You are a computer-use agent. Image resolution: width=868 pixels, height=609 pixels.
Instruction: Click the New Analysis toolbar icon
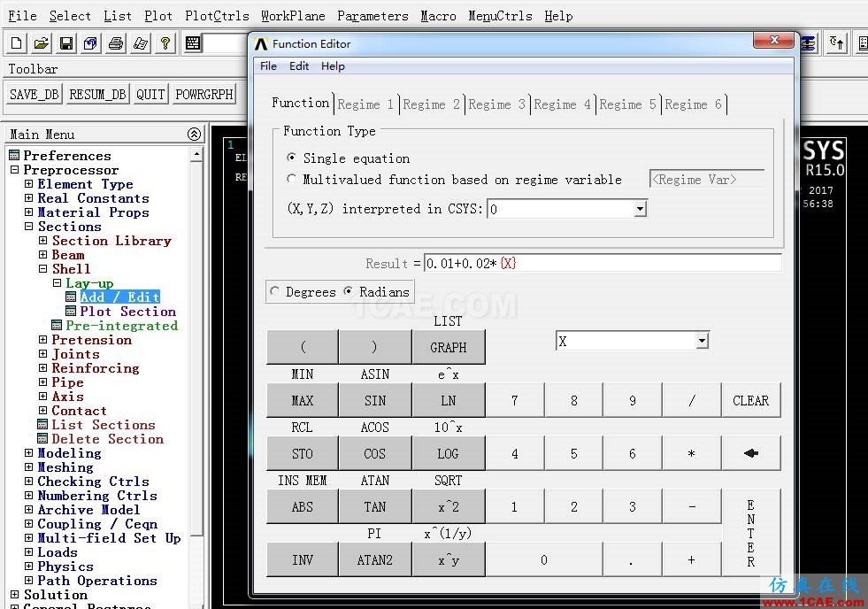coord(17,43)
